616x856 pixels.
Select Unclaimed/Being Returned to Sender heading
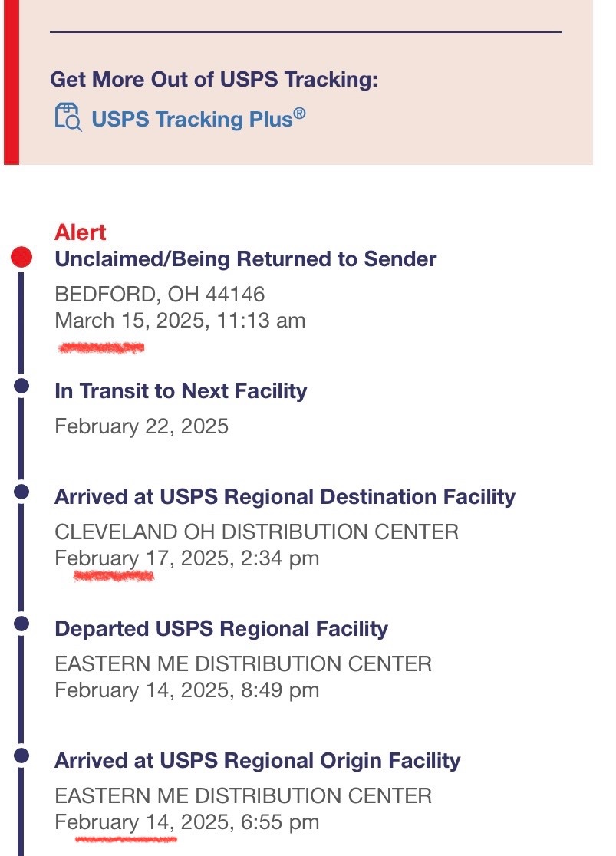point(245,259)
